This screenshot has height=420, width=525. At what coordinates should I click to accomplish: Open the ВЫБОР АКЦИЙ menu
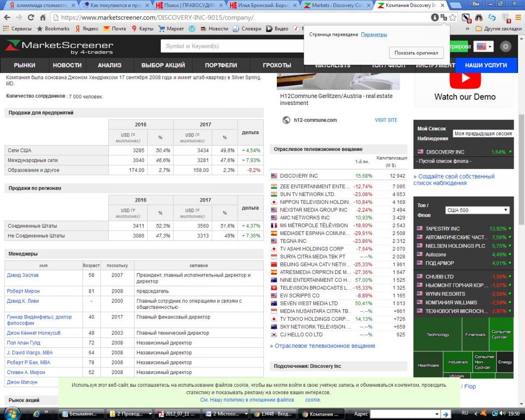pos(163,65)
